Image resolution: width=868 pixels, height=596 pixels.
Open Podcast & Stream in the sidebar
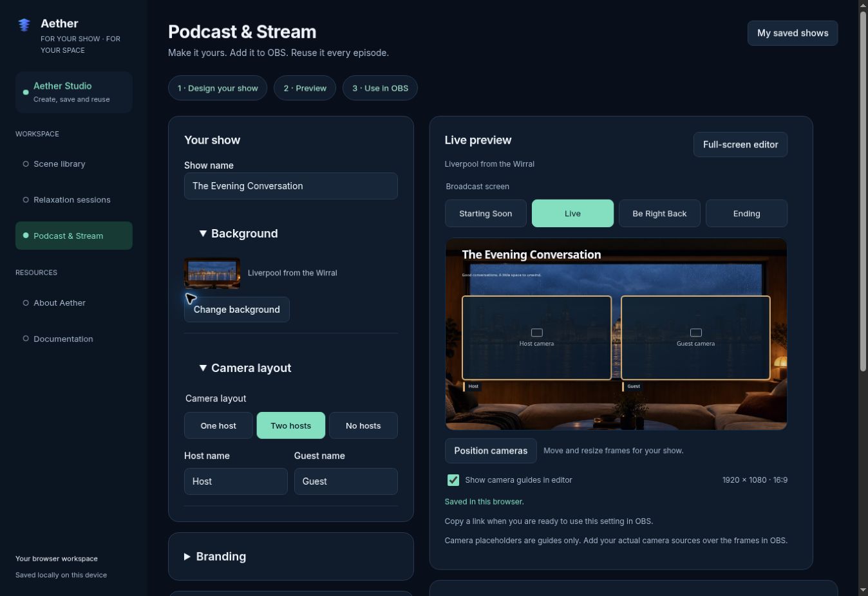(74, 236)
